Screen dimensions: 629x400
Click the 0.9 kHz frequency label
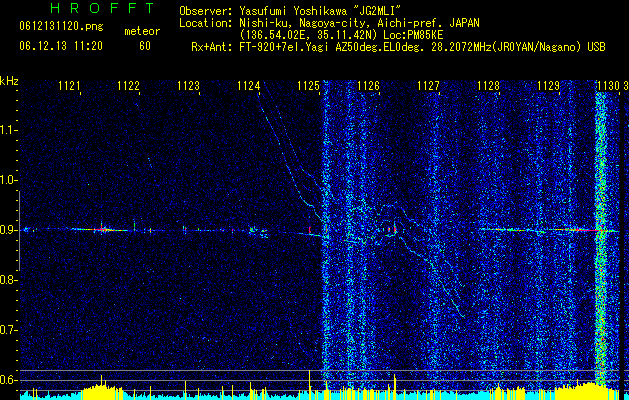click(x=8, y=230)
